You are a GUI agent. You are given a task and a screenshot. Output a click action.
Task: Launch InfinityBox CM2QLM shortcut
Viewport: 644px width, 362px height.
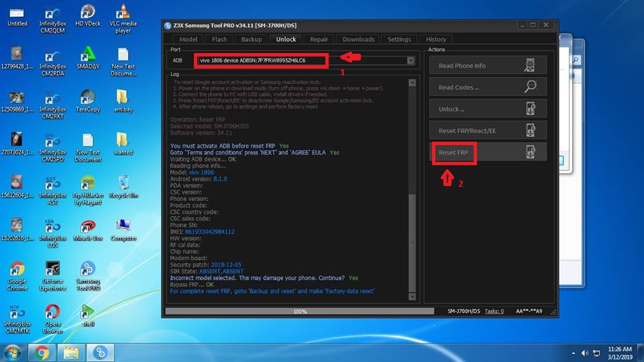click(52, 20)
